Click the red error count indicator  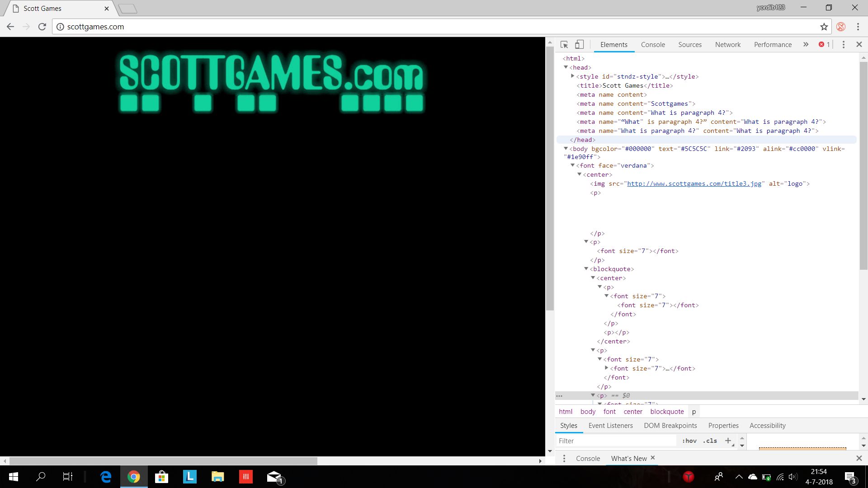click(824, 44)
